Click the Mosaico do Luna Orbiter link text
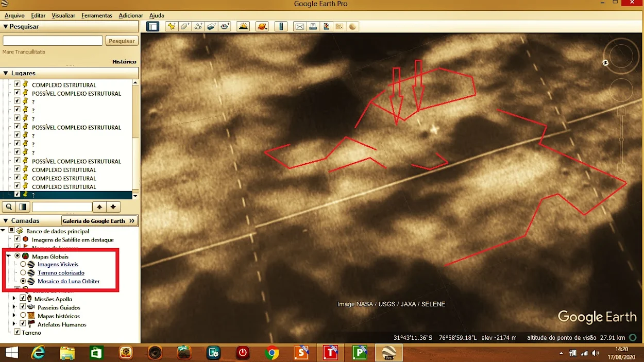The image size is (644, 362). (x=69, y=281)
